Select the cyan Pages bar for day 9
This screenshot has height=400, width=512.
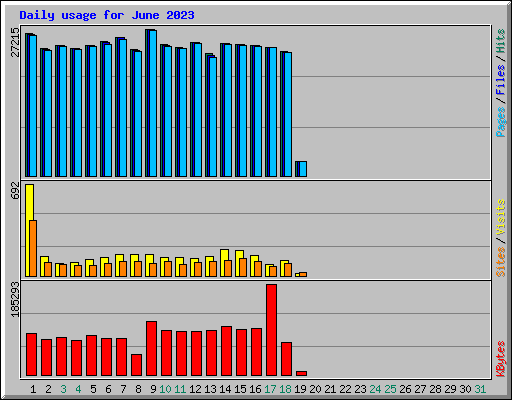(153, 103)
